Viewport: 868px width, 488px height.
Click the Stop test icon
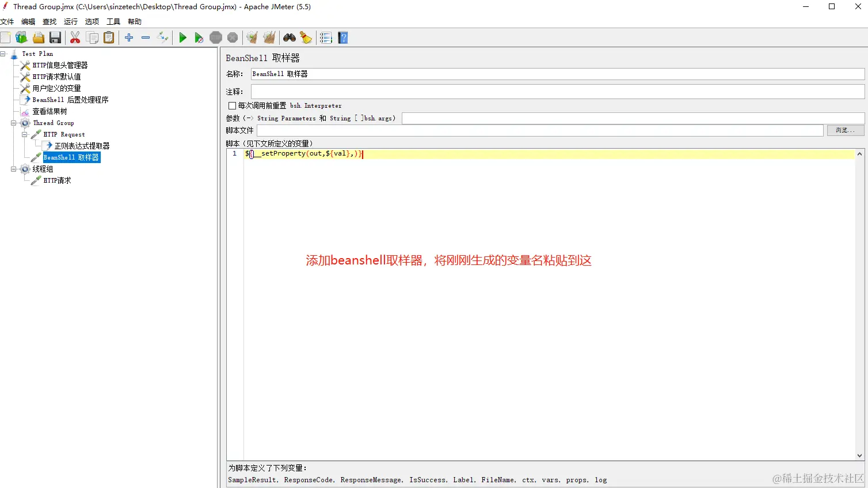216,38
